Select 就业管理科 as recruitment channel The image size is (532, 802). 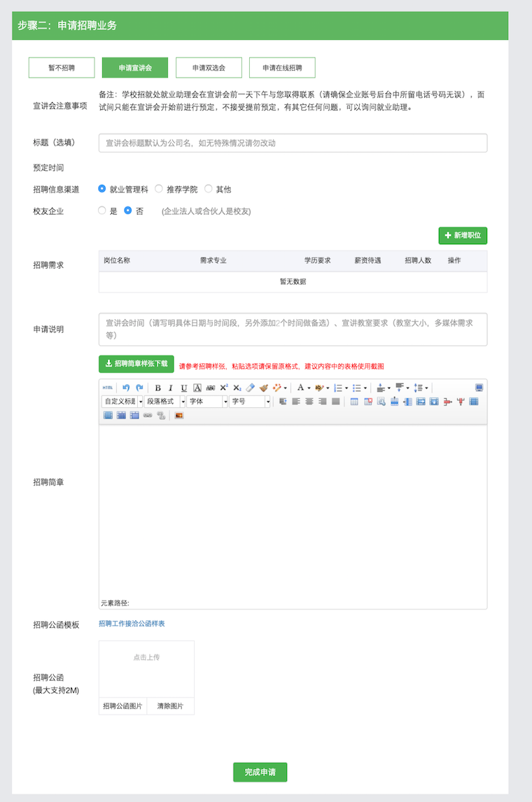point(102,189)
